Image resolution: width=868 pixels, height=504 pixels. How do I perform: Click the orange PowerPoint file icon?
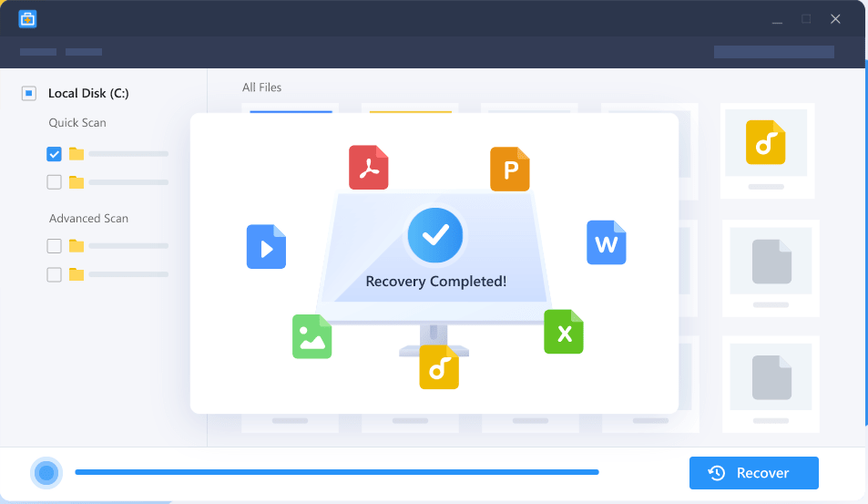[510, 169]
